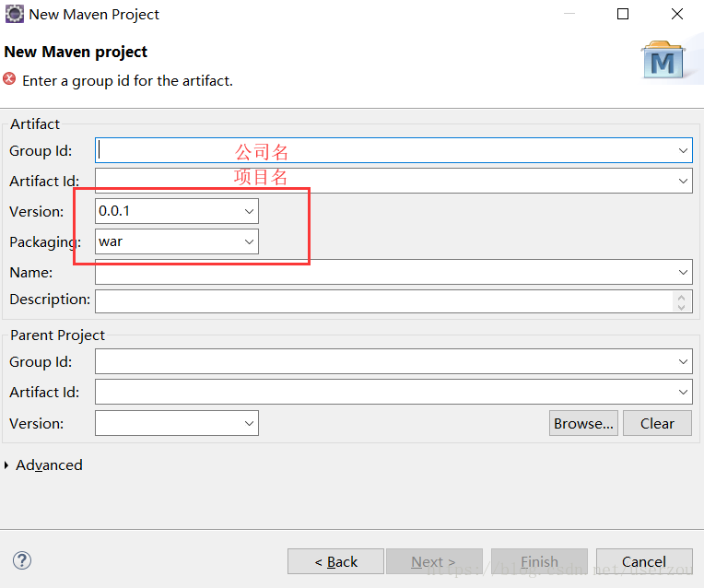The height and width of the screenshot is (588, 704).
Task: Expand the Advanced section
Action: pyautogui.click(x=6, y=465)
